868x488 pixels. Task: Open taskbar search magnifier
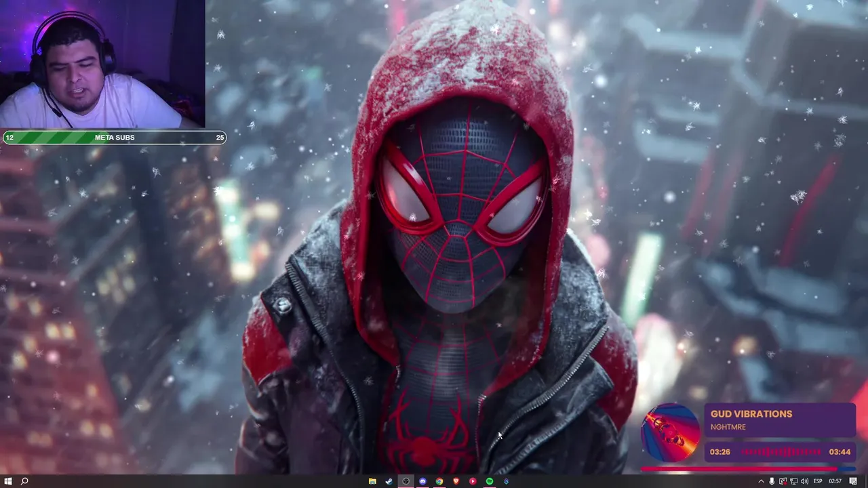pos(24,481)
